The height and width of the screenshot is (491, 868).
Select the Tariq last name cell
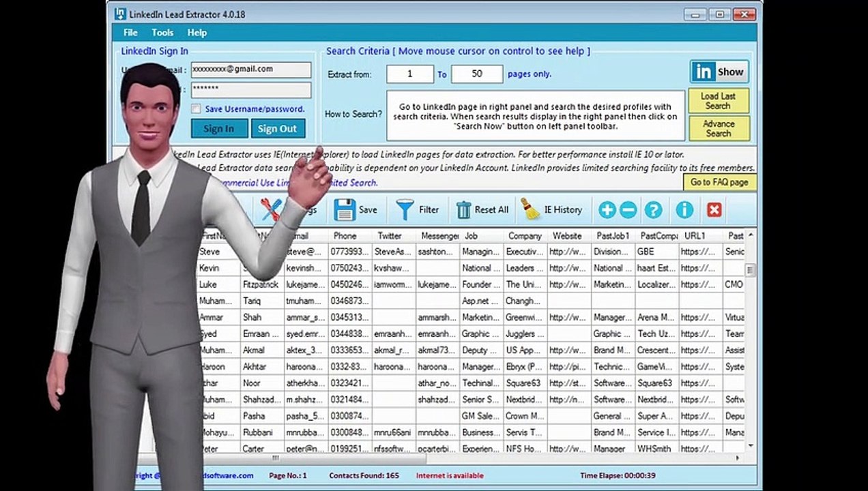[x=263, y=301]
